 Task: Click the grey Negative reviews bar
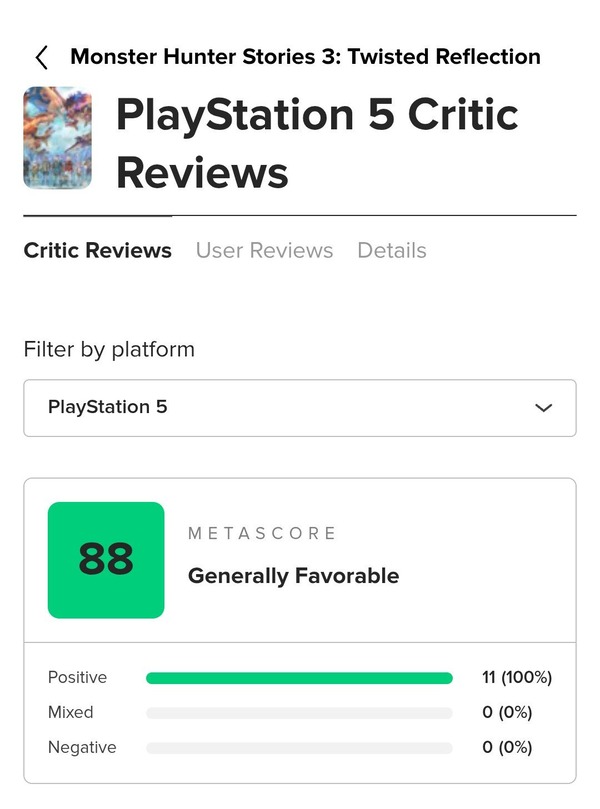coord(299,748)
